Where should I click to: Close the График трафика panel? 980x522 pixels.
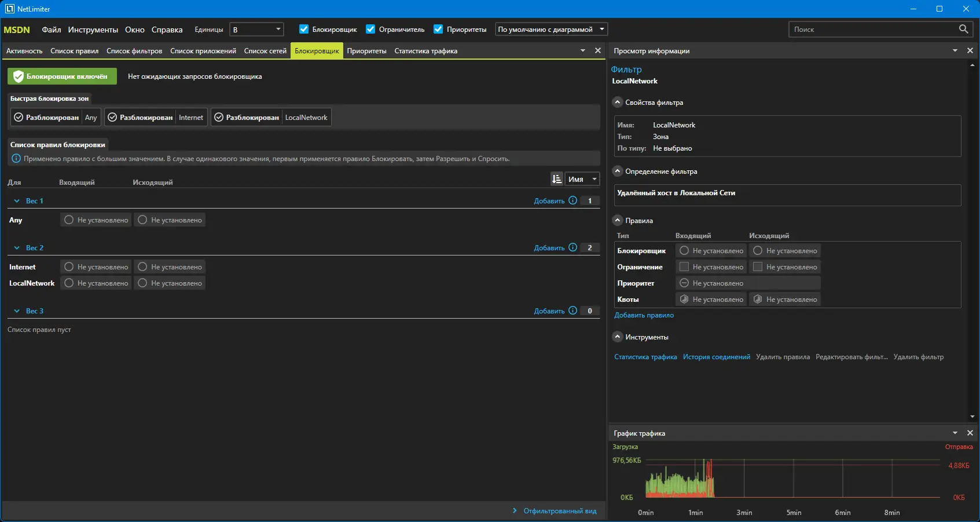[x=970, y=433]
